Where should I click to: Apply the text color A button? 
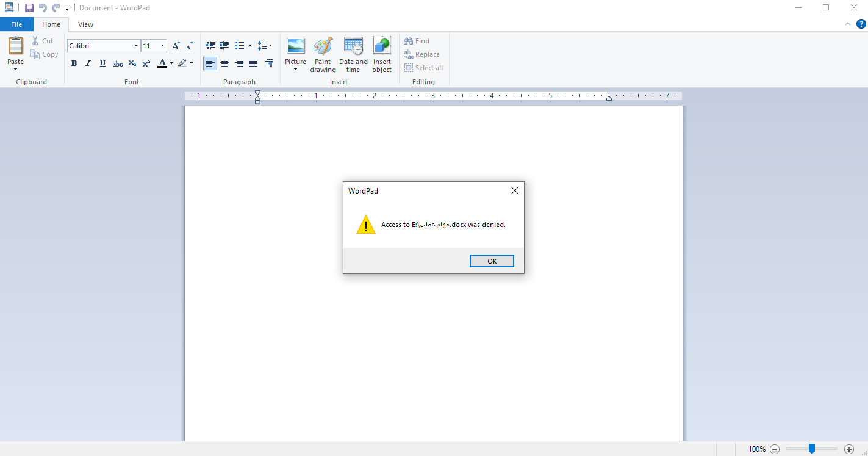coord(162,63)
